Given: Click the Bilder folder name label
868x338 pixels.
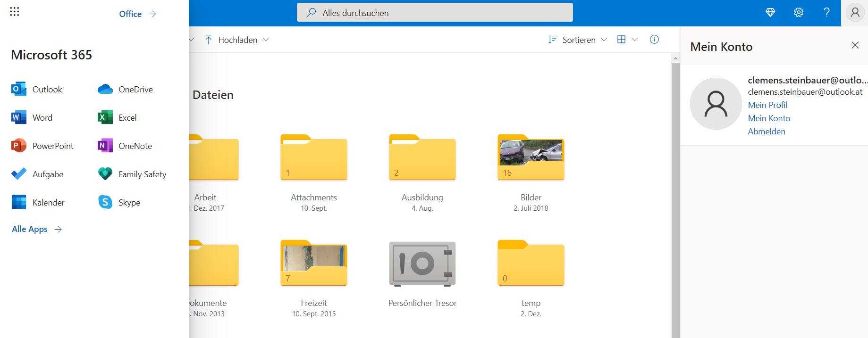Looking at the screenshot, I should point(531,198).
